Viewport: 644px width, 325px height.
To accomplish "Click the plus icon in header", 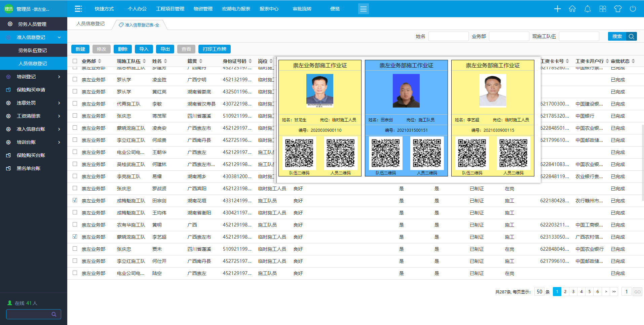I will coord(557,9).
